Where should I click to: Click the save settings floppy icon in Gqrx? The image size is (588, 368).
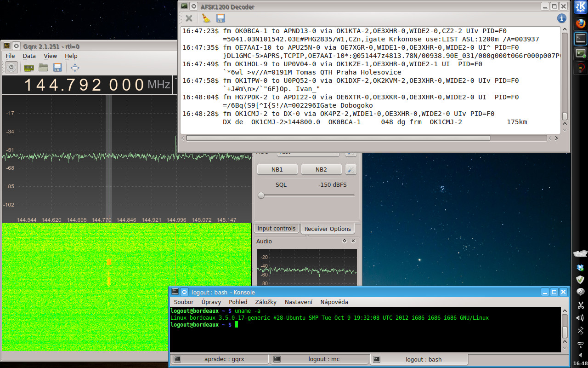[x=57, y=68]
